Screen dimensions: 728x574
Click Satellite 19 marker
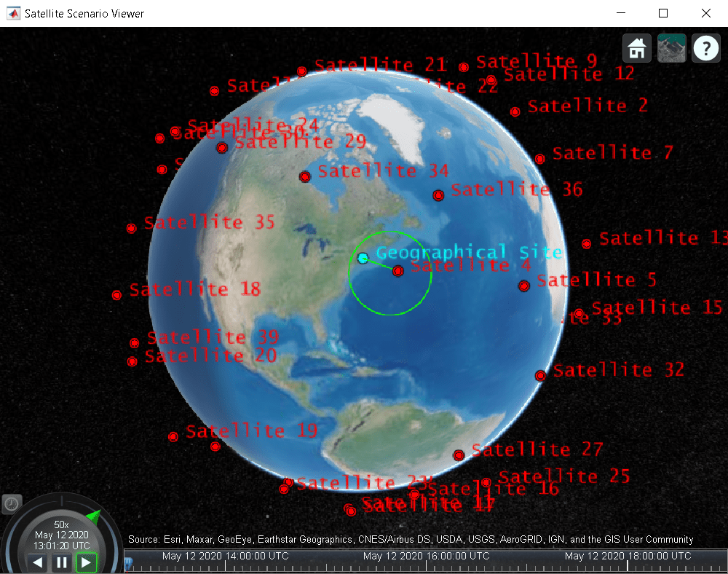(x=173, y=437)
